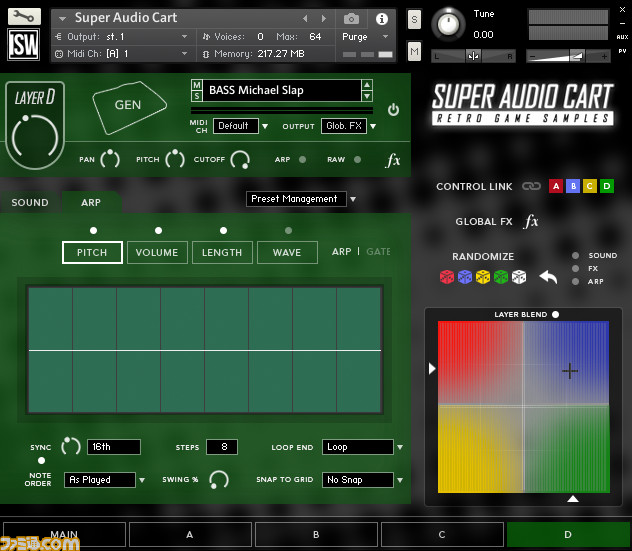Click the camera snapshot icon
Viewport: 632px width, 551px height.
[x=351, y=19]
